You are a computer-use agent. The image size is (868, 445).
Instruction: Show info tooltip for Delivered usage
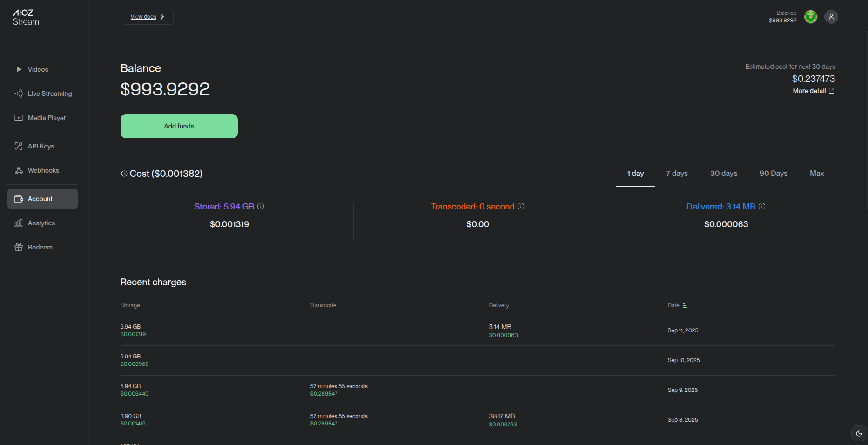pyautogui.click(x=762, y=206)
